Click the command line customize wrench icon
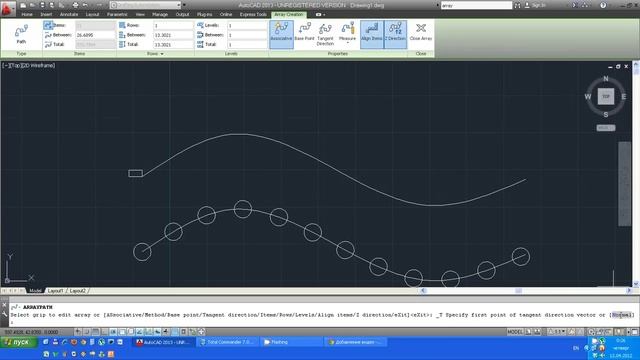The width and height of the screenshot is (640, 360). click(4, 314)
